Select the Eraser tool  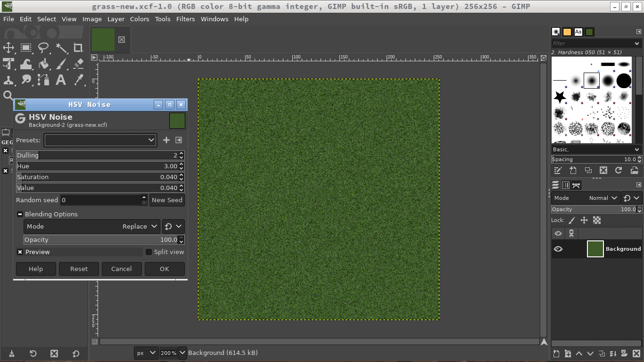pos(78,64)
